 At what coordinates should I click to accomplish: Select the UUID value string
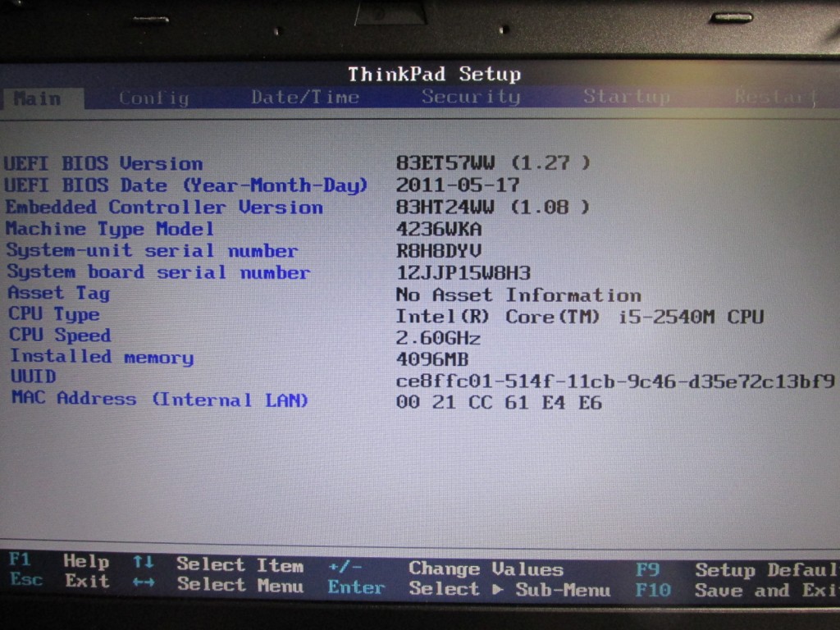click(615, 381)
